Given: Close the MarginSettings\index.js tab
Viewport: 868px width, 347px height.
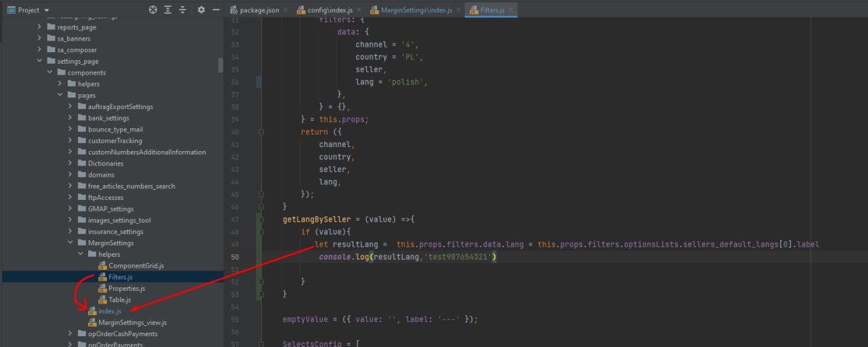Looking at the screenshot, I should click(x=458, y=10).
